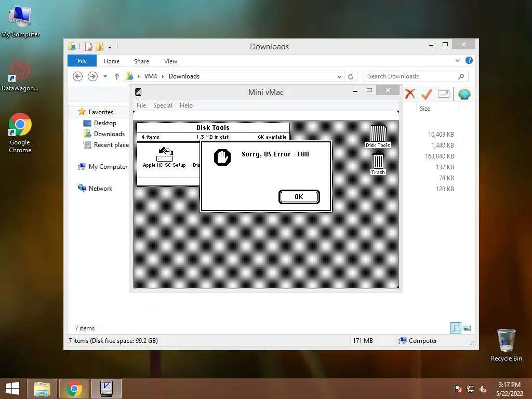
Task: Expand the ribbon with chevron arrow
Action: point(457,61)
